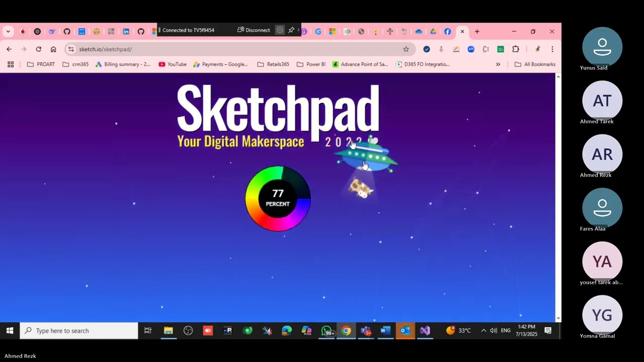Show more bookmarks with the double chevron
The height and width of the screenshot is (362, 644).
click(498, 64)
